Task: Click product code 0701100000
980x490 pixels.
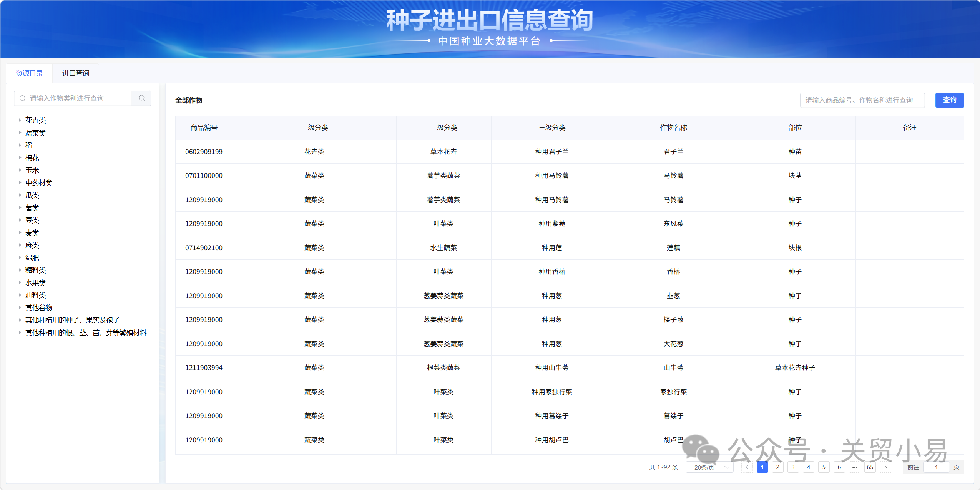Action: pos(204,176)
